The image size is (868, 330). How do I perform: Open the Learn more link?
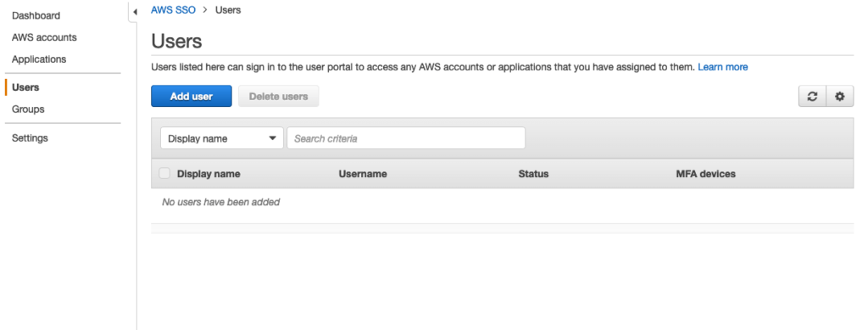pos(722,67)
